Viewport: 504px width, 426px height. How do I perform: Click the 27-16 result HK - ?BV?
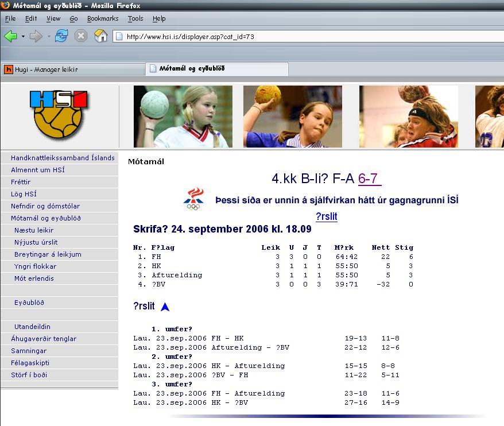click(x=355, y=402)
